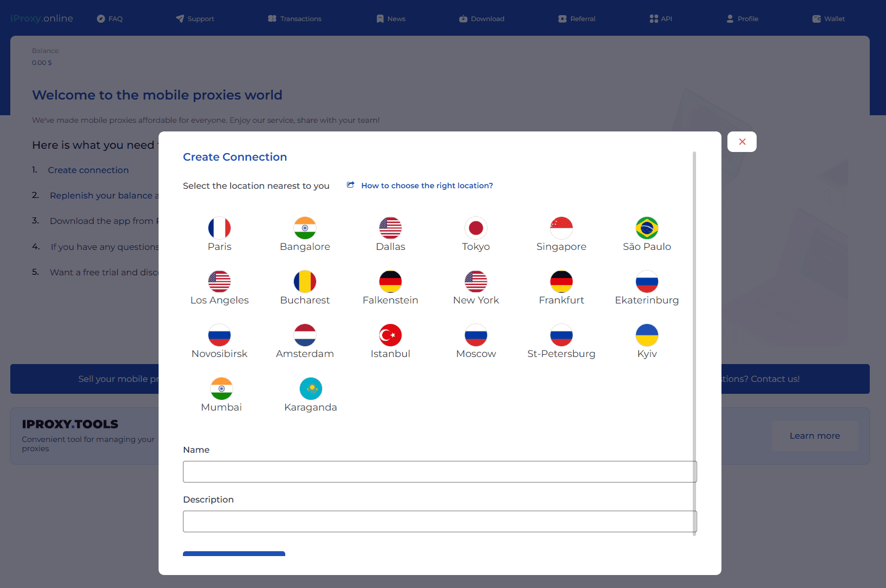
Task: Open the Transactions menu item
Action: [x=294, y=19]
